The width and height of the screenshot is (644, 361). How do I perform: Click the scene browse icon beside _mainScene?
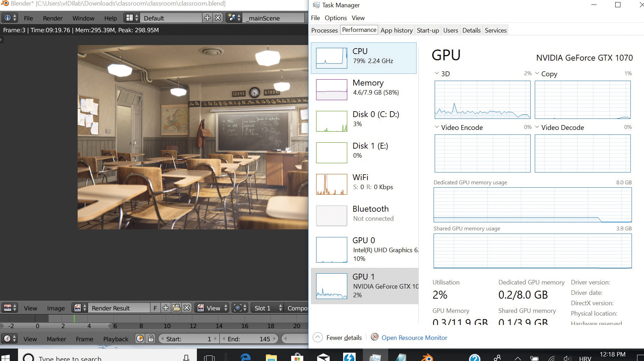(234, 18)
